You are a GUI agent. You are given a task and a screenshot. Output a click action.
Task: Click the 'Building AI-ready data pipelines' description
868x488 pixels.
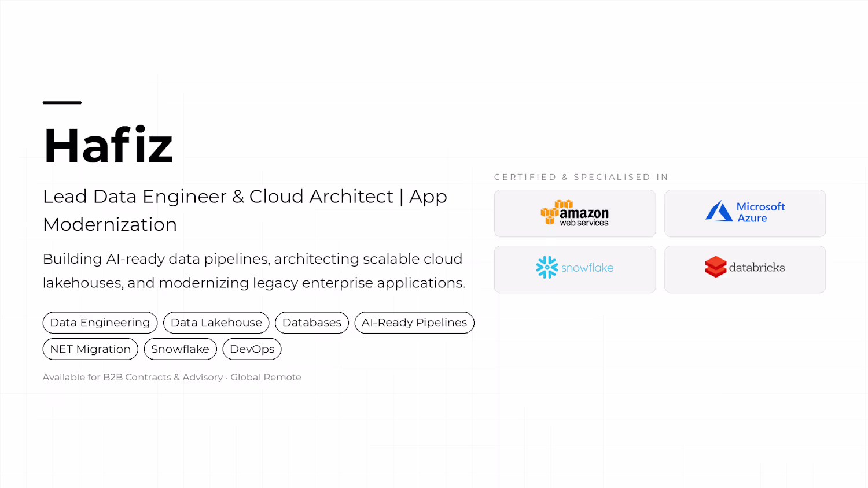[x=254, y=271]
